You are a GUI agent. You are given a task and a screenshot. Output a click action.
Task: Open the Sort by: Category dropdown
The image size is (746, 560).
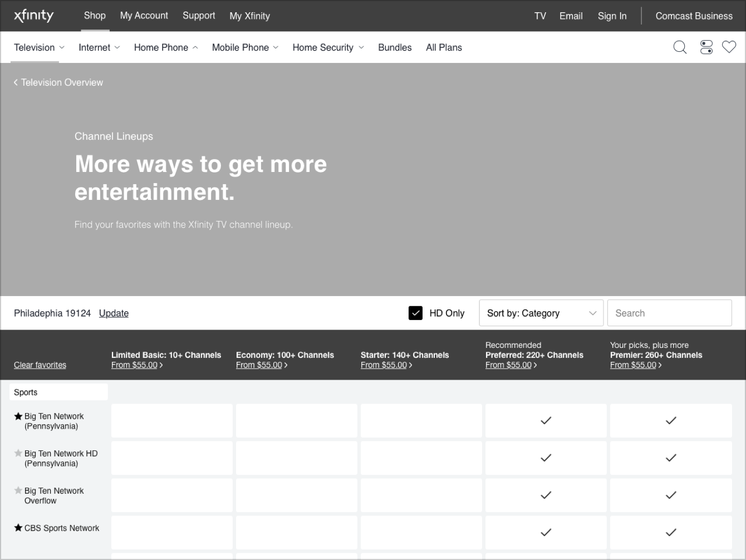[x=541, y=313]
